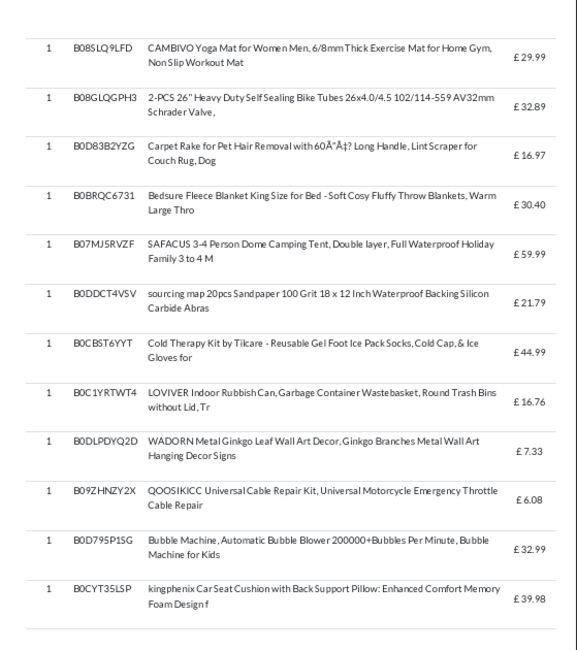577x650 pixels.
Task: Click ASIN code B08GLQGPH3
Action: 105,97
